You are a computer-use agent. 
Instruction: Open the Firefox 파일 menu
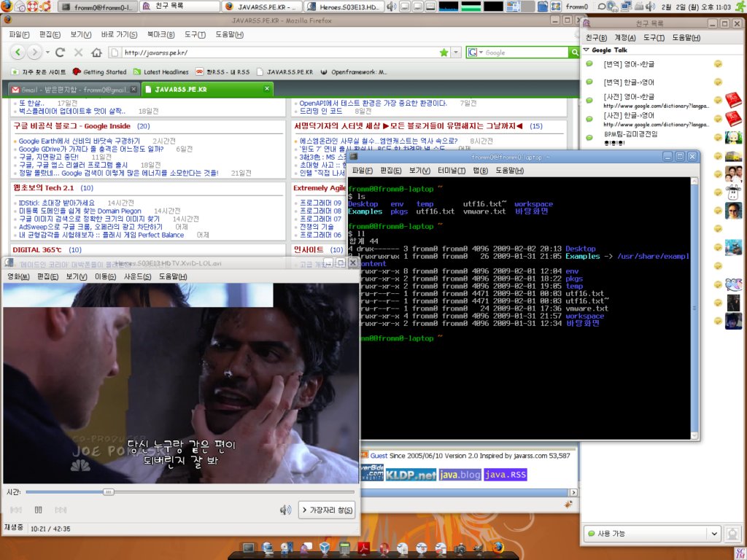click(x=19, y=34)
